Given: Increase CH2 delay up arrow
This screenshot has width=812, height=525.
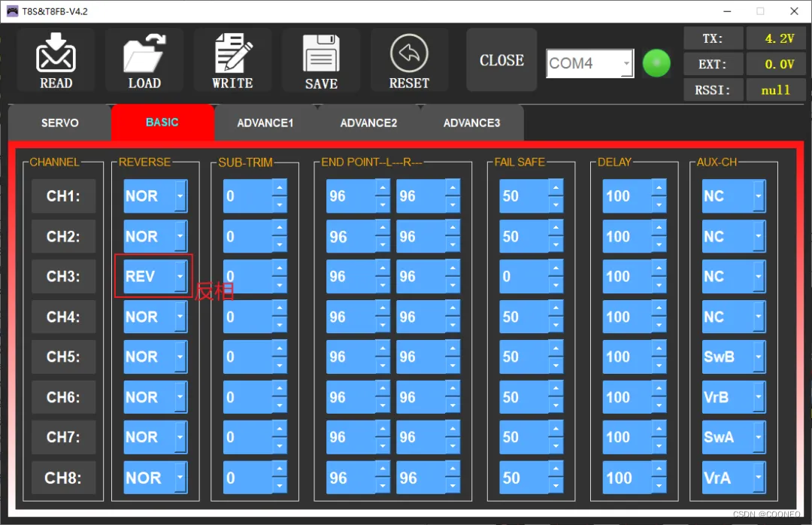Looking at the screenshot, I should pos(659,228).
